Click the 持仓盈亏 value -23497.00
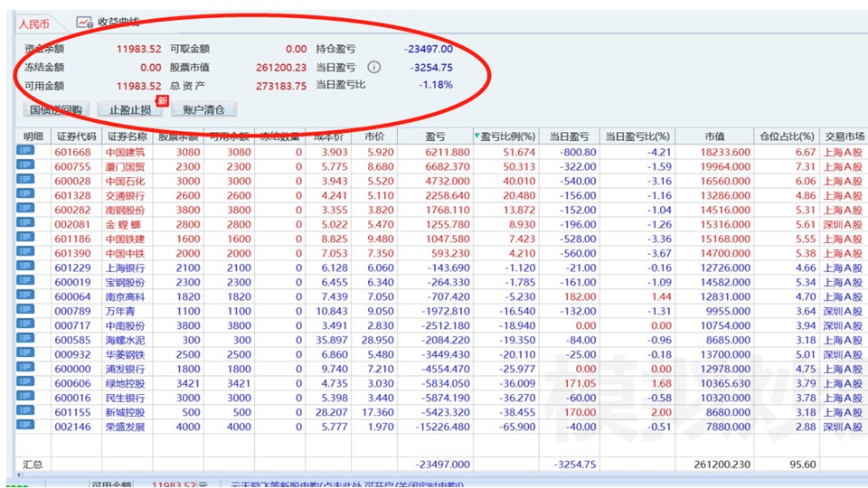Image resolution: width=868 pixels, height=488 pixels. [x=429, y=49]
